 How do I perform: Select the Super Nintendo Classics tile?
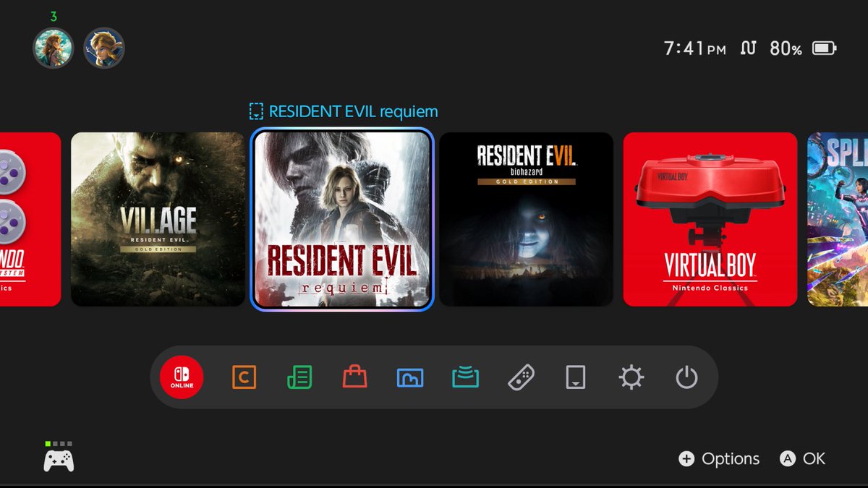point(30,219)
